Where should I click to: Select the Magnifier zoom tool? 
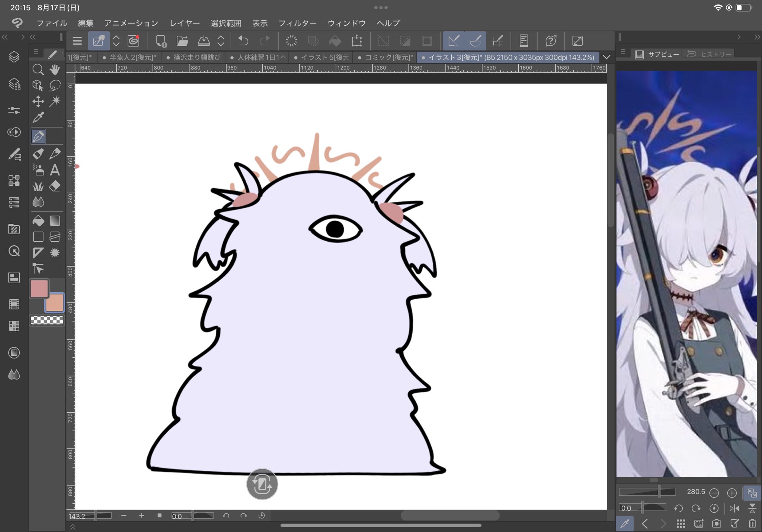click(x=38, y=70)
